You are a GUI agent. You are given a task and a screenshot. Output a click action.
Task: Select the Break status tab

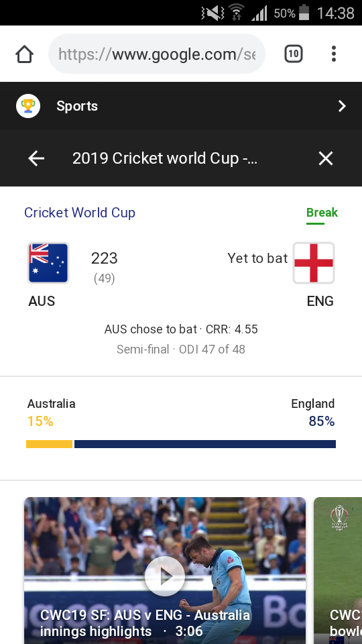pyautogui.click(x=322, y=213)
